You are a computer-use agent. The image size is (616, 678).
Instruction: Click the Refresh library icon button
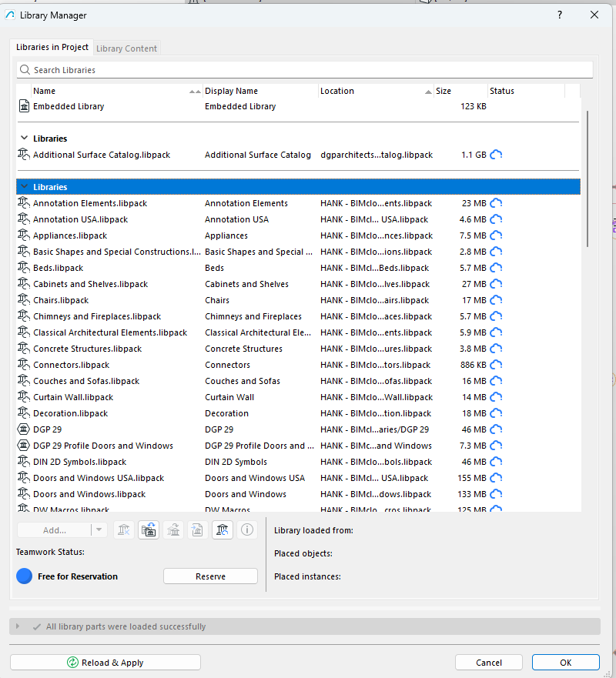coord(173,529)
